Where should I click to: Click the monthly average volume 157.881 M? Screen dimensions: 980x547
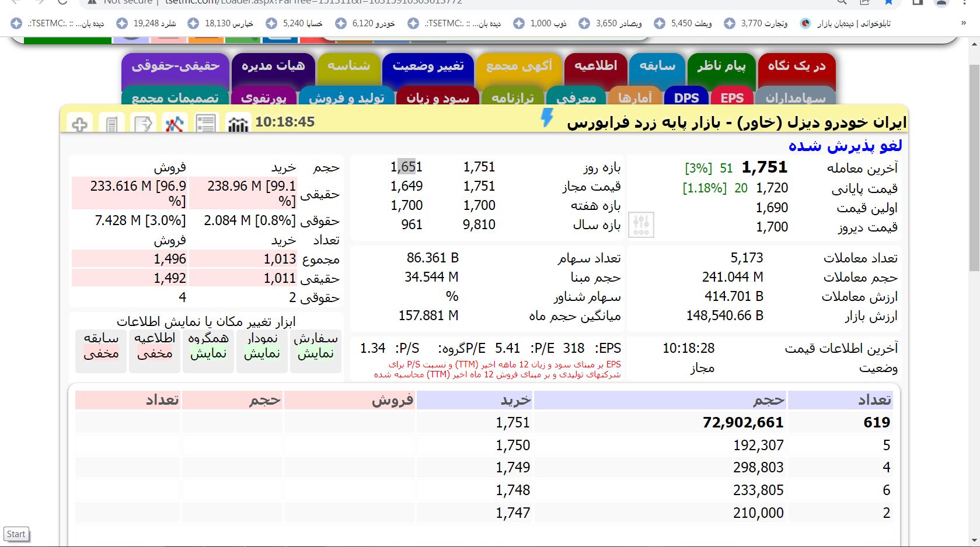click(428, 315)
